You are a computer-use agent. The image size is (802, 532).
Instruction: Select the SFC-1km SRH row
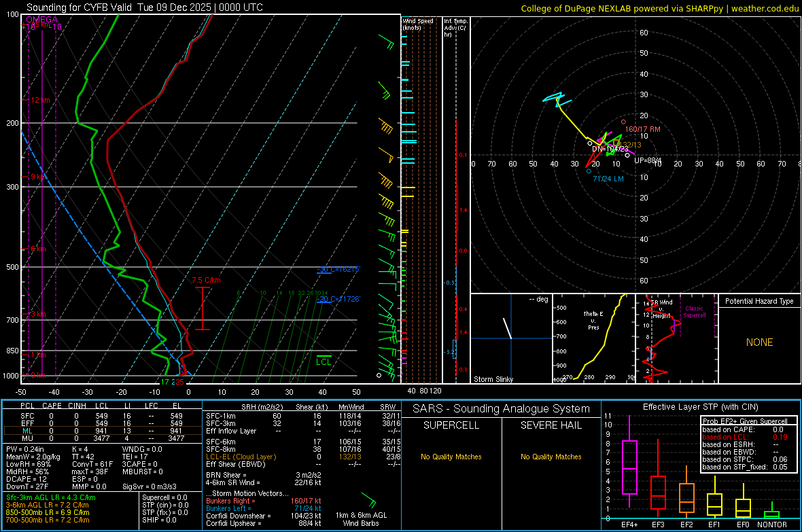point(303,416)
